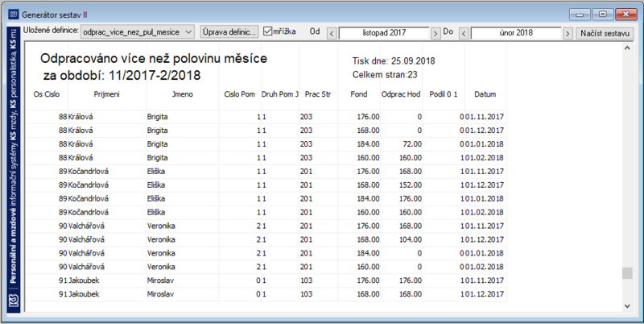644x324 pixels.
Task: Click the Fond column header
Action: click(x=359, y=94)
